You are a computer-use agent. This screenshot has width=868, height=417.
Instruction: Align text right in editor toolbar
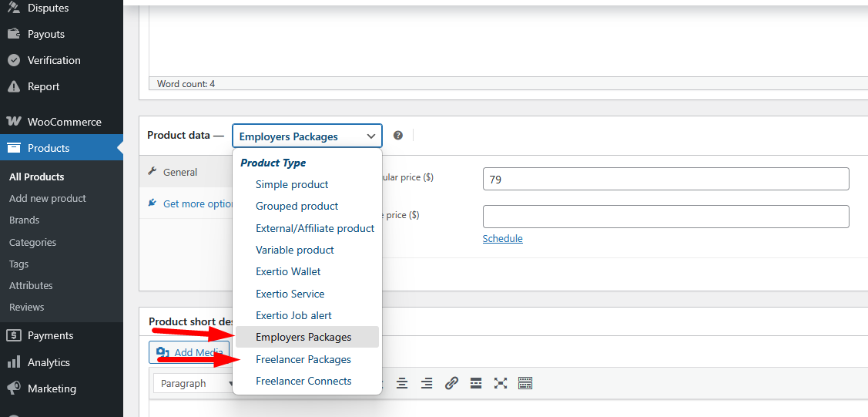426,383
